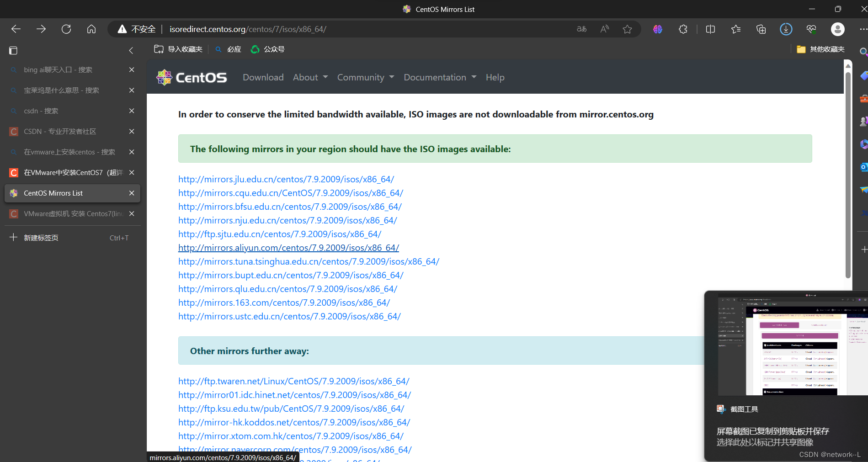This screenshot has width=868, height=462.
Task: Open mirrors.qlu.edu.cn mirror link
Action: coord(288,289)
